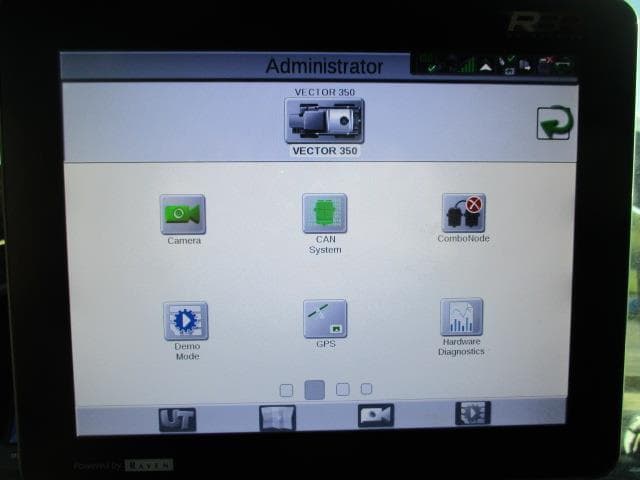Go to the fourth settings page indicator
The width and height of the screenshot is (640, 480).
point(366,389)
